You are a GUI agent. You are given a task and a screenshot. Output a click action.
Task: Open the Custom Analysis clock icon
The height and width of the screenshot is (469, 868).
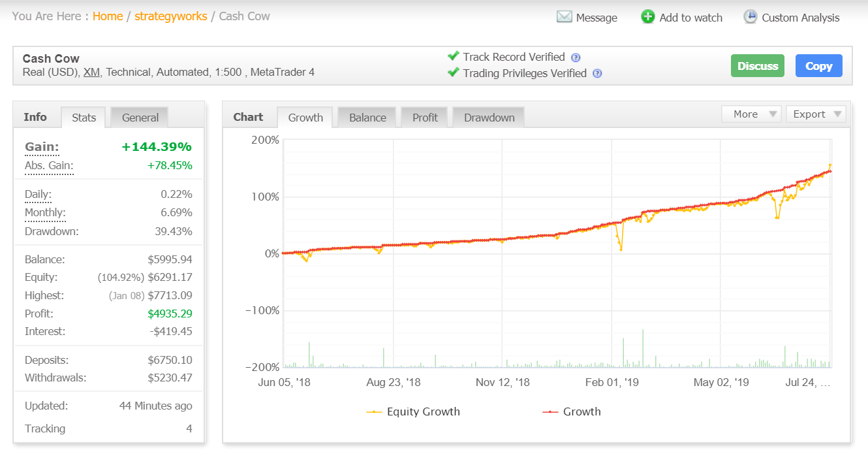pos(750,17)
